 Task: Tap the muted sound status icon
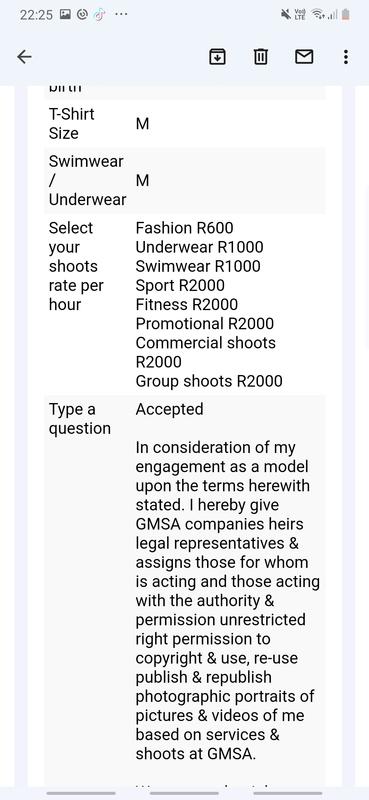tap(286, 14)
